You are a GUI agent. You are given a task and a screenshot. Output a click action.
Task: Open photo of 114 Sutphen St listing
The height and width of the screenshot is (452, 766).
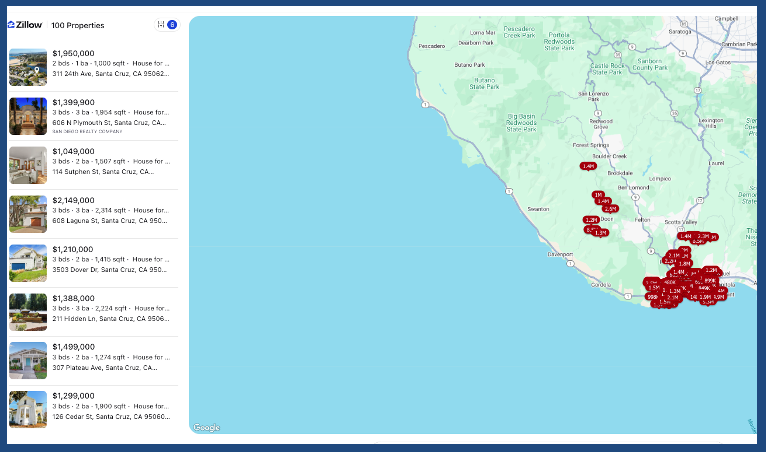pyautogui.click(x=28, y=165)
